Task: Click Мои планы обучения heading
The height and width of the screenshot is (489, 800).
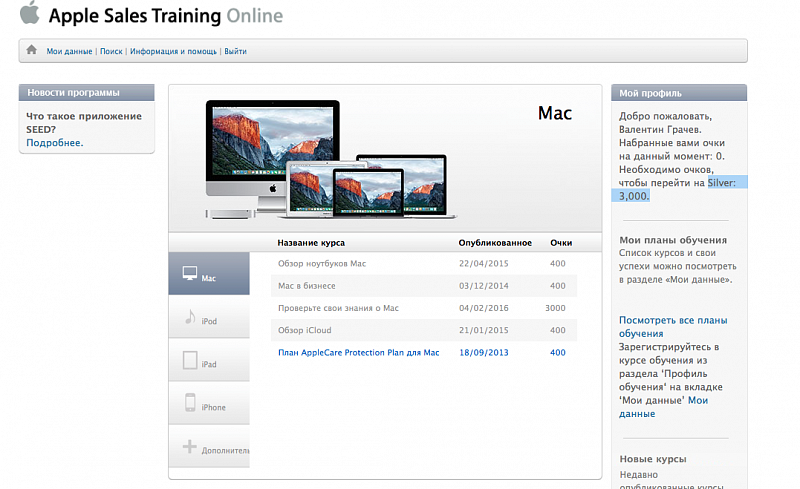Action: (x=673, y=240)
